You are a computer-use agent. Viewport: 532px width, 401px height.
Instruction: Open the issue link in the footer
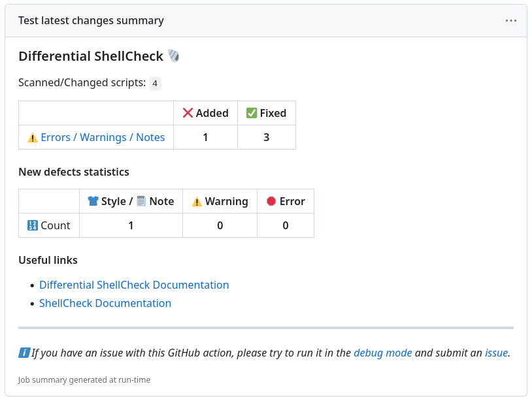496,353
